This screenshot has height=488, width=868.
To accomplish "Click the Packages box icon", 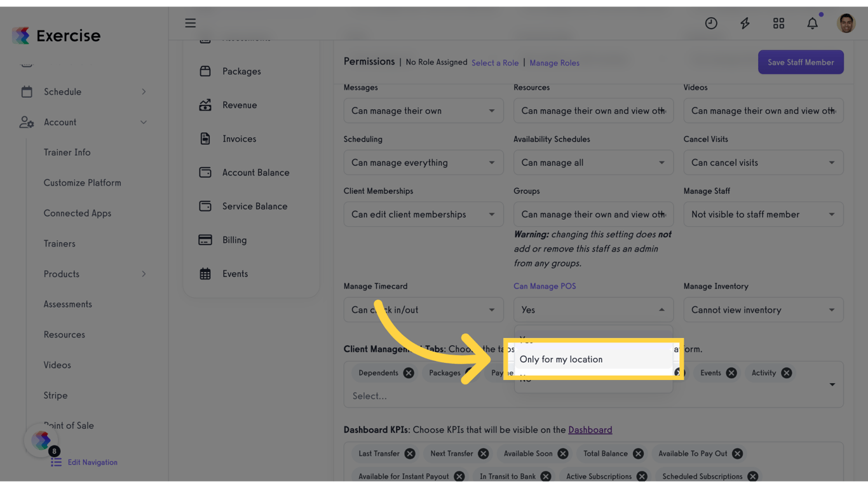I will (x=205, y=71).
